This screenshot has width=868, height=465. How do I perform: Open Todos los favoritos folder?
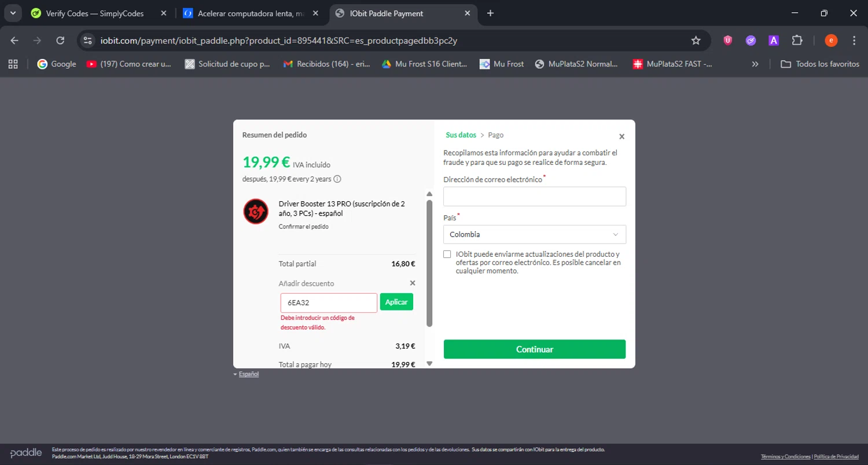[x=820, y=64]
